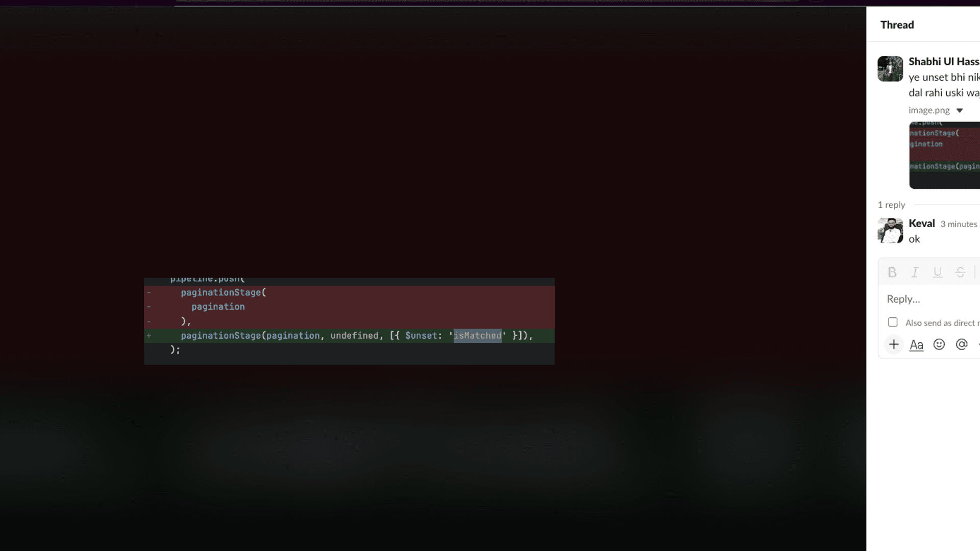Toggle strikethrough formatting in reply box
Screen dimensions: 980x551
pos(960,272)
